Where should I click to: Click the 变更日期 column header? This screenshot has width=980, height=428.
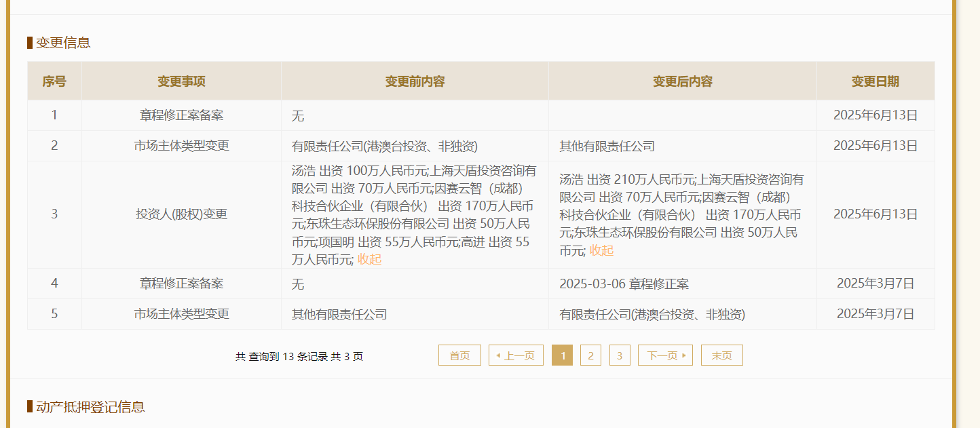pyautogui.click(x=875, y=81)
